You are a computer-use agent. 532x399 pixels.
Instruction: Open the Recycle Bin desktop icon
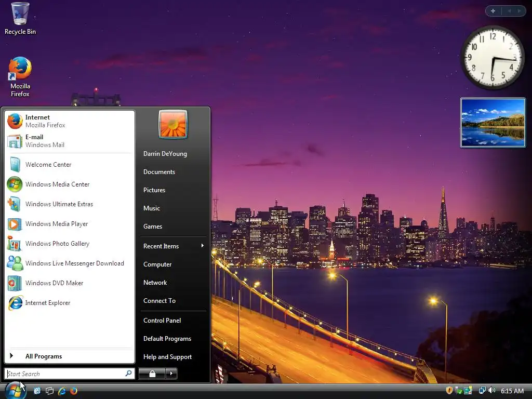point(20,18)
